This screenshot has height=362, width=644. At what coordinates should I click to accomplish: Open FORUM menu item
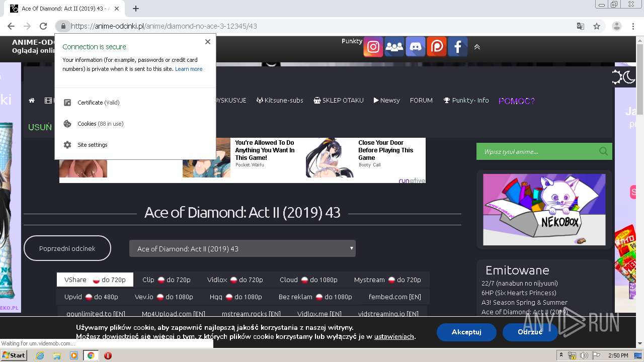(x=421, y=101)
